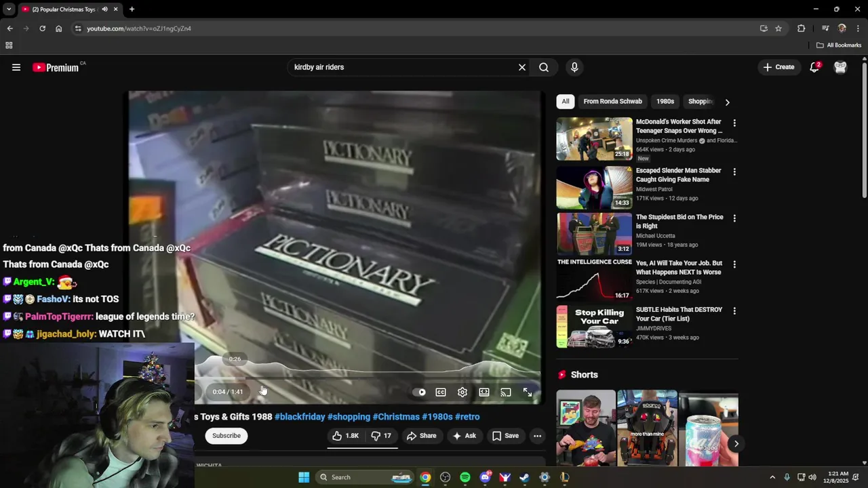The image size is (868, 488).
Task: Select the 1980s filter chip
Action: 665,102
